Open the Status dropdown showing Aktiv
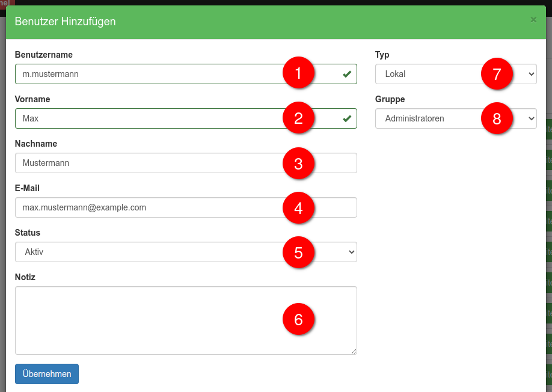The image size is (552, 392). (150, 252)
